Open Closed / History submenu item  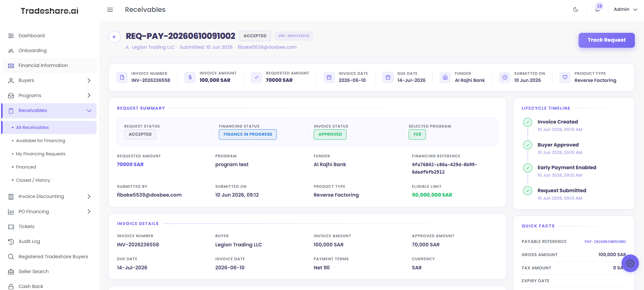[x=33, y=180]
